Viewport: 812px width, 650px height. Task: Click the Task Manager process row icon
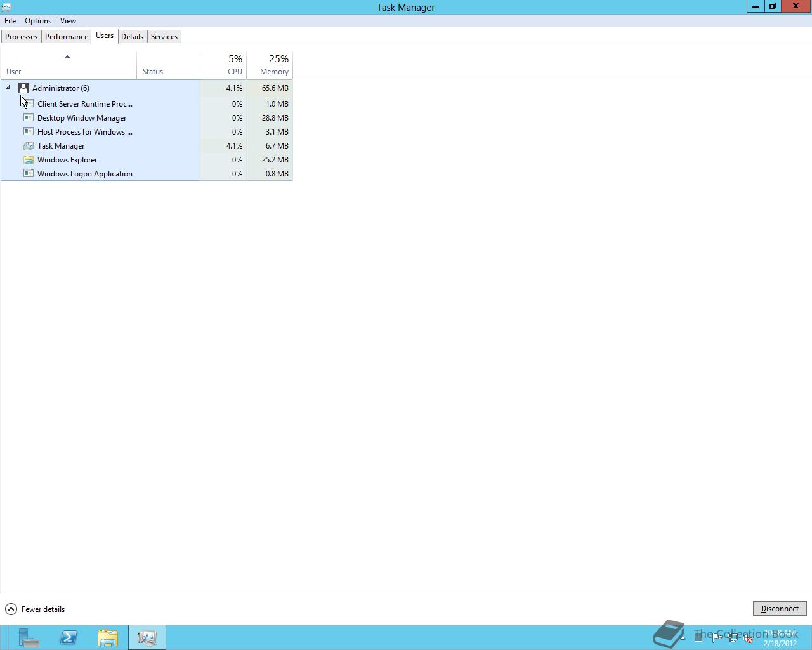(x=29, y=145)
